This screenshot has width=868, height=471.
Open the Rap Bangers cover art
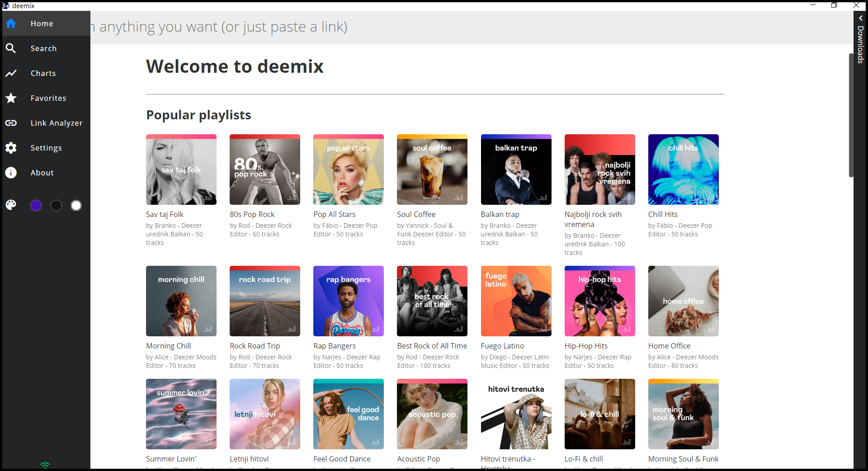click(349, 301)
